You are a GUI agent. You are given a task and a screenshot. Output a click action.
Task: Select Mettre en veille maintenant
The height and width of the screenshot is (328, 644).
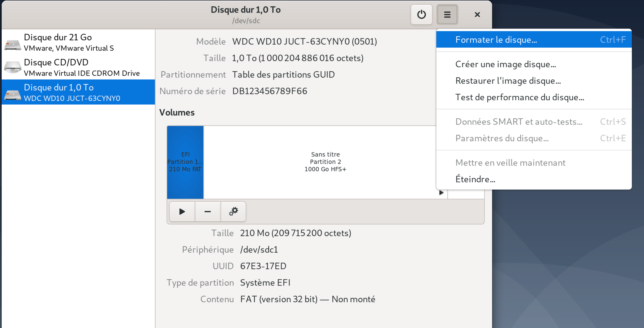(x=534, y=163)
